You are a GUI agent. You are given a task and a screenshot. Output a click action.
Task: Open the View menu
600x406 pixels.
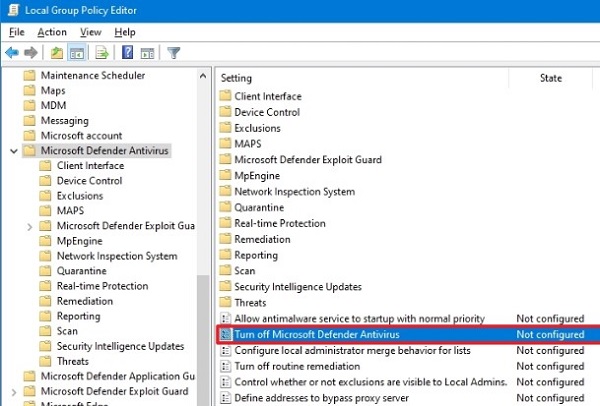click(x=91, y=32)
